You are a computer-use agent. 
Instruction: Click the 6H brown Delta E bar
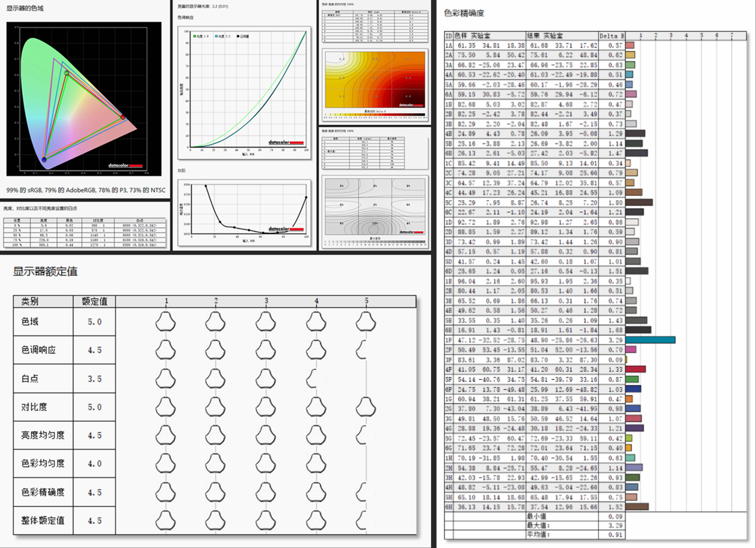[x=637, y=507]
